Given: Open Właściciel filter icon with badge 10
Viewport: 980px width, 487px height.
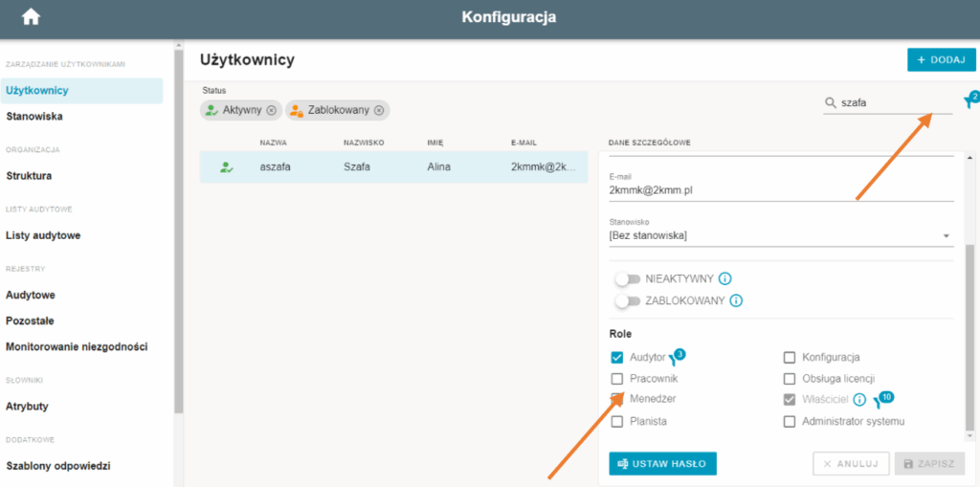Looking at the screenshot, I should pyautogui.click(x=883, y=399).
